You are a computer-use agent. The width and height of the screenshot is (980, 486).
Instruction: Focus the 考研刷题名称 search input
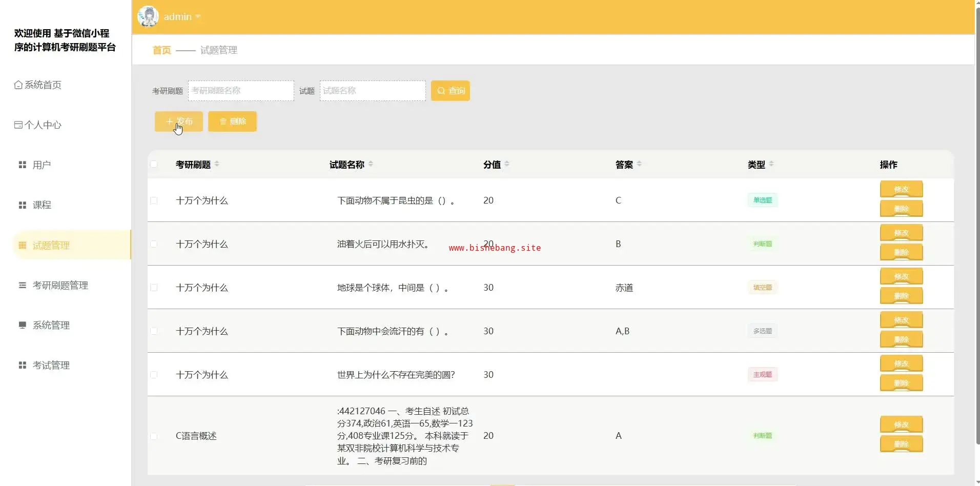tap(241, 91)
